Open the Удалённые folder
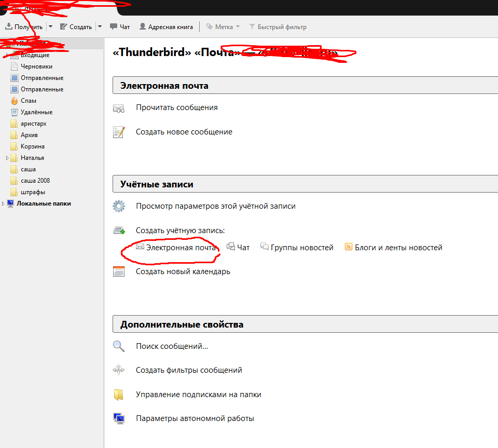498x448 pixels. (36, 112)
